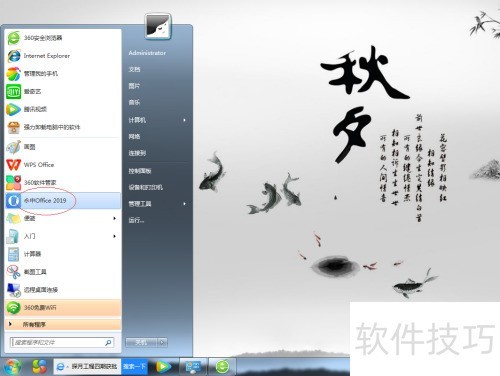
Task: Expand the 入门 submenu arrow
Action: (114, 236)
